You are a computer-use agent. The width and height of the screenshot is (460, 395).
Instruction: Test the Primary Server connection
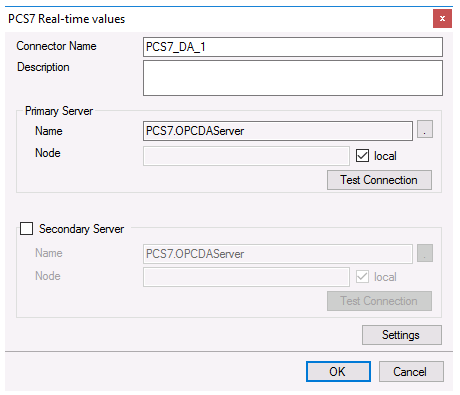pos(379,180)
